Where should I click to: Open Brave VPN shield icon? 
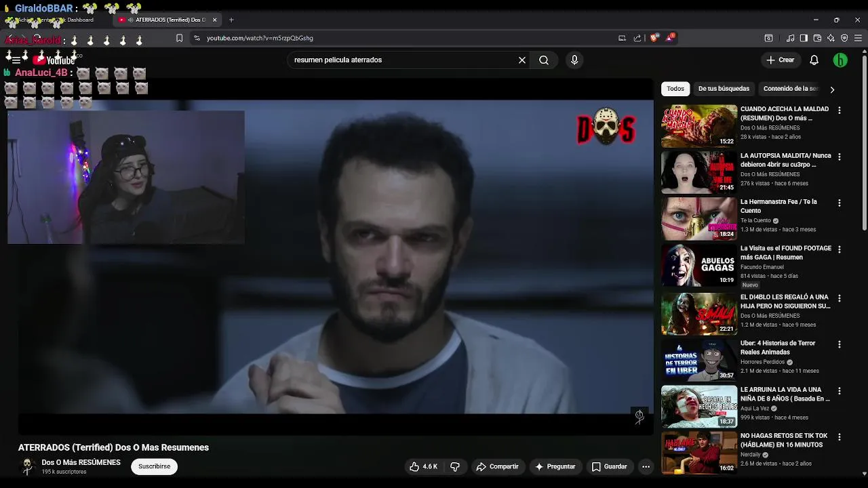pos(844,38)
